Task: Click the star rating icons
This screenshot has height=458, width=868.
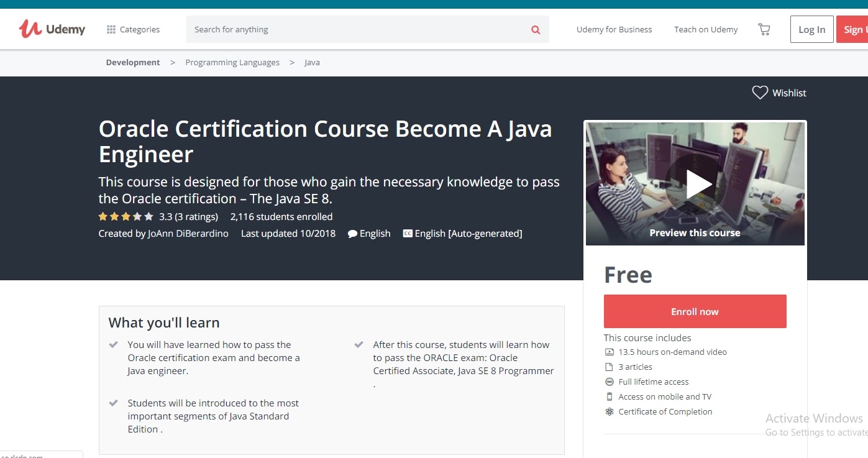Action: [x=126, y=217]
